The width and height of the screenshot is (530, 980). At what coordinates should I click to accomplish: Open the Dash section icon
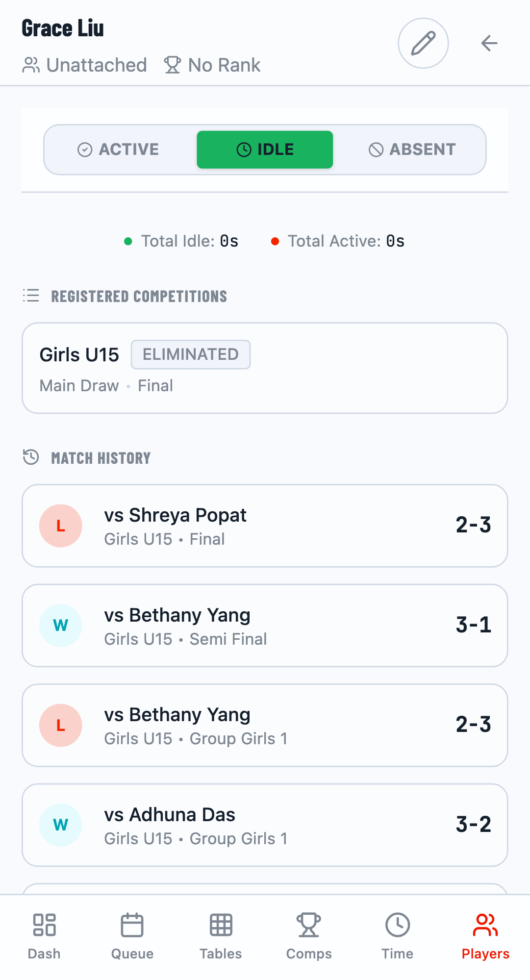click(44, 925)
